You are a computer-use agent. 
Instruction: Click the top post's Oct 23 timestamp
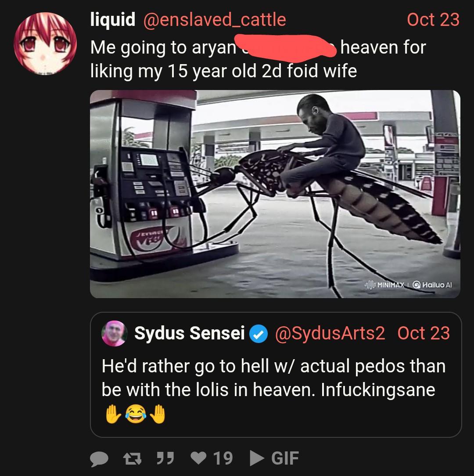(433, 20)
